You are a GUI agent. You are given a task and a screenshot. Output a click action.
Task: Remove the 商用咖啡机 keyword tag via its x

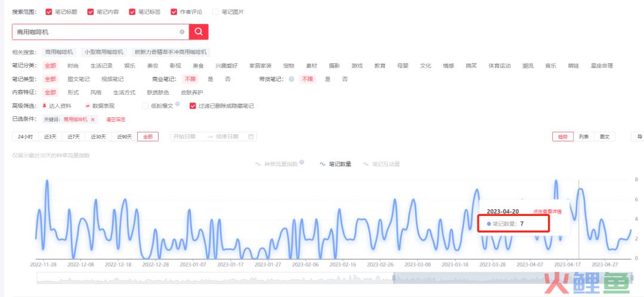pos(93,119)
